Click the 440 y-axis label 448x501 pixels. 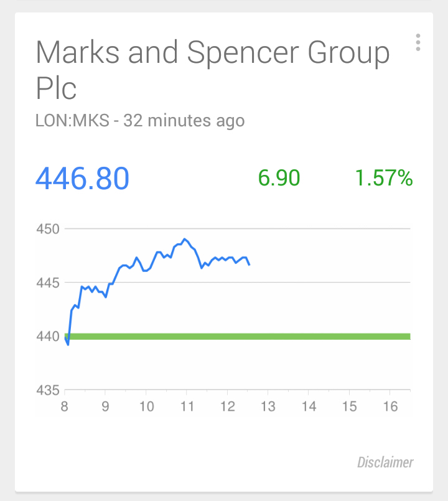(x=48, y=337)
